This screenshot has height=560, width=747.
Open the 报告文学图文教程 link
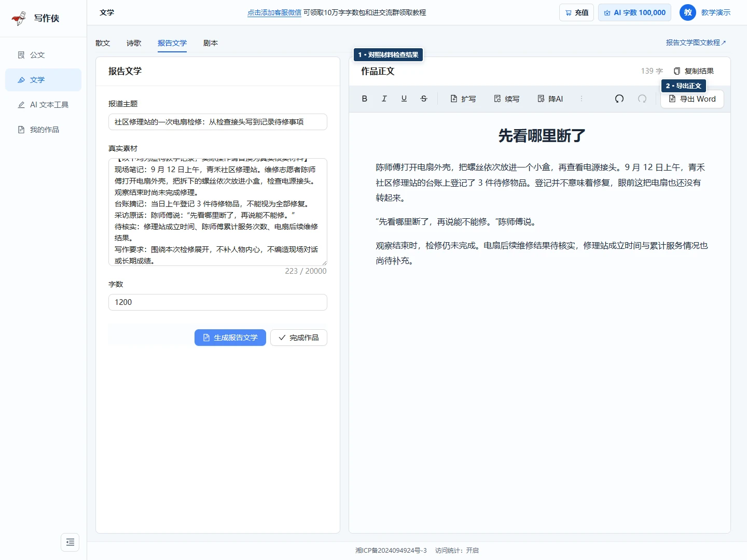pyautogui.click(x=696, y=43)
